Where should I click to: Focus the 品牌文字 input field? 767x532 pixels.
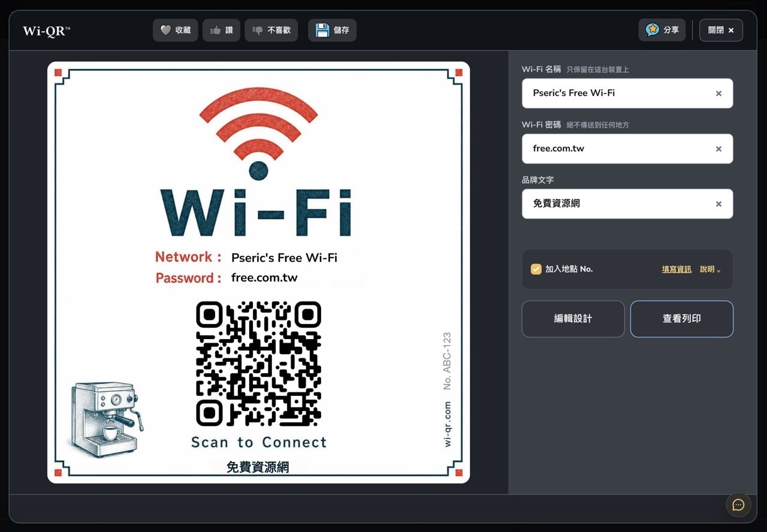click(x=627, y=204)
